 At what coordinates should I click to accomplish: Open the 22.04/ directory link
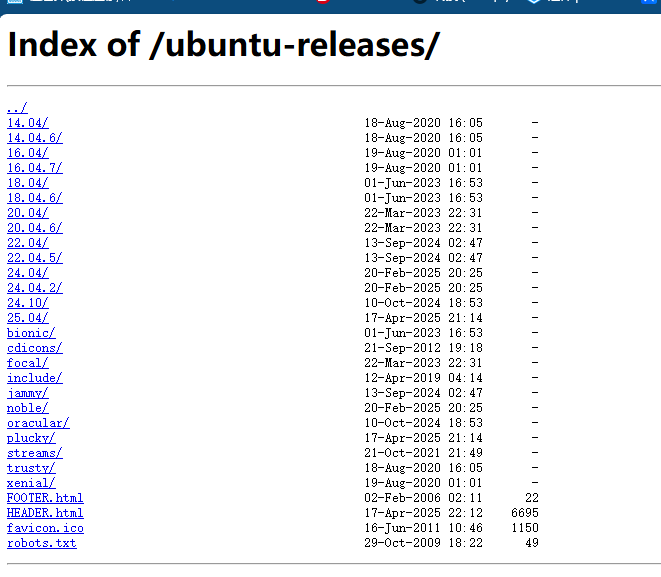(x=28, y=243)
